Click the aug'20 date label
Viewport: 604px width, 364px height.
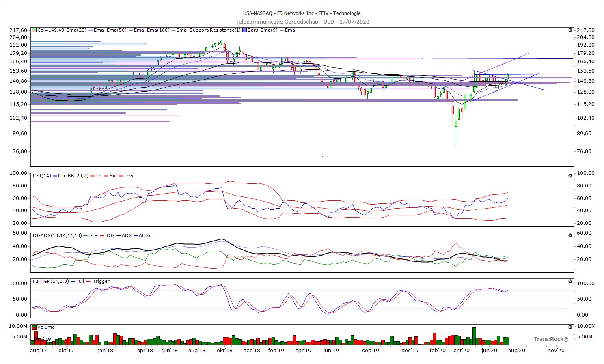pyautogui.click(x=517, y=351)
